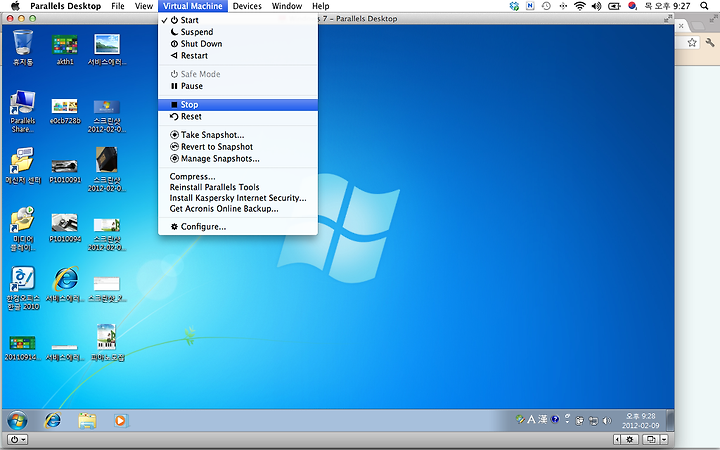This screenshot has width=720, height=450.
Task: Open the Help menu
Action: coord(321,6)
